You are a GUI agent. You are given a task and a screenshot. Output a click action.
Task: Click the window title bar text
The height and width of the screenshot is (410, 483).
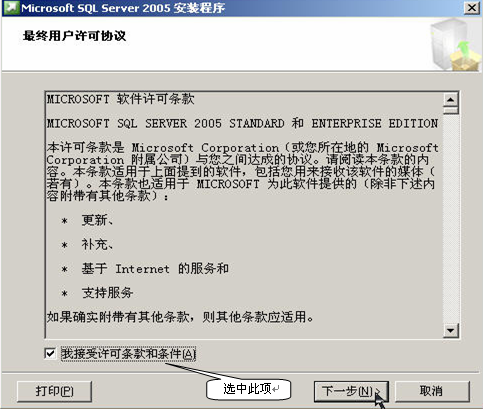(x=123, y=8)
